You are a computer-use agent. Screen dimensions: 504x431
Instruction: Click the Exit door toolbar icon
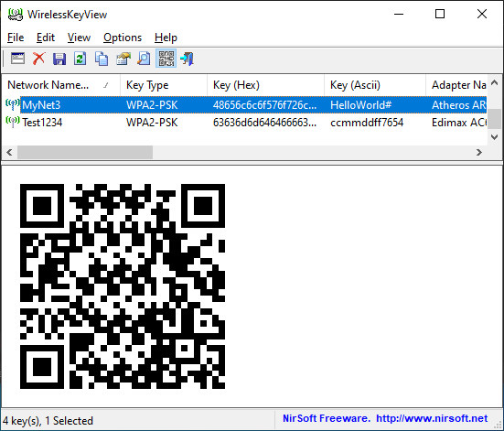tap(188, 59)
